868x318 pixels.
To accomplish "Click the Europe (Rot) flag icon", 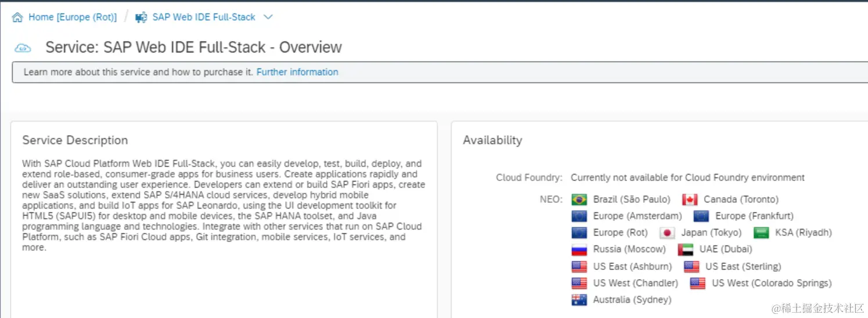I will [x=579, y=233].
